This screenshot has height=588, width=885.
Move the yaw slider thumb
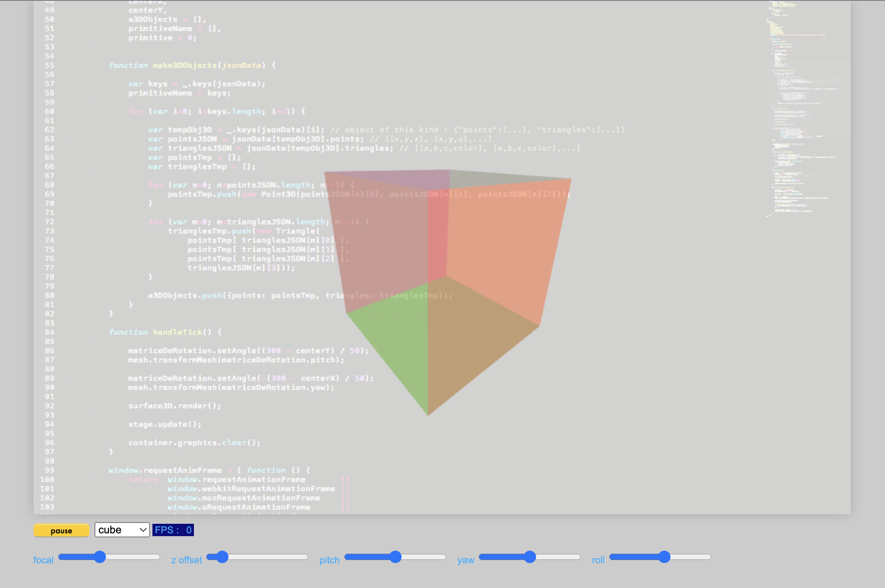point(530,557)
